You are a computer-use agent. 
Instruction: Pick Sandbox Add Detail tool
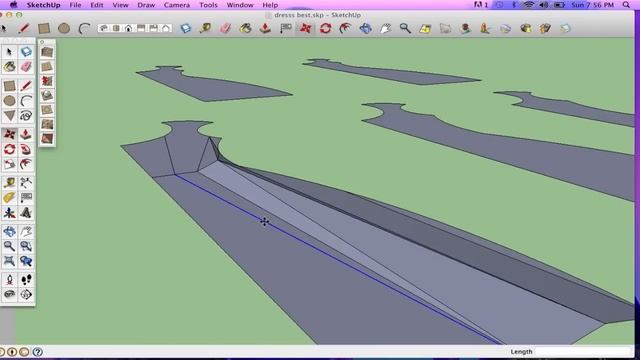pyautogui.click(x=47, y=124)
